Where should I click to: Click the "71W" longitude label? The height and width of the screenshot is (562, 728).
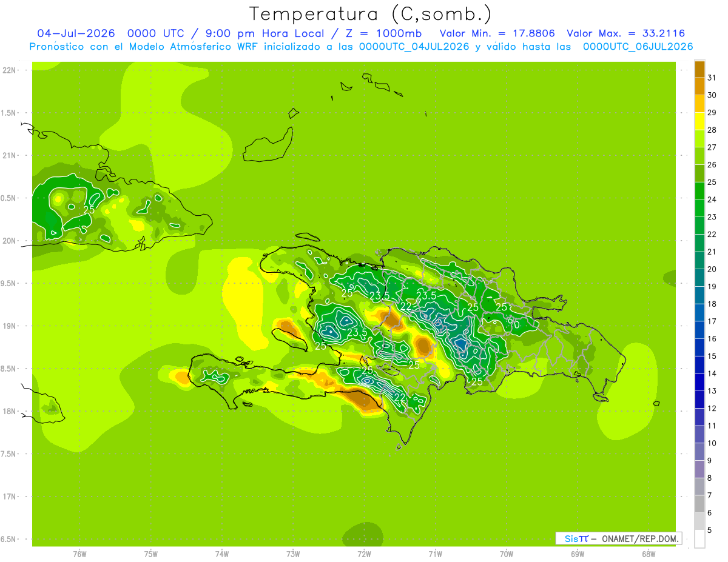click(x=435, y=554)
